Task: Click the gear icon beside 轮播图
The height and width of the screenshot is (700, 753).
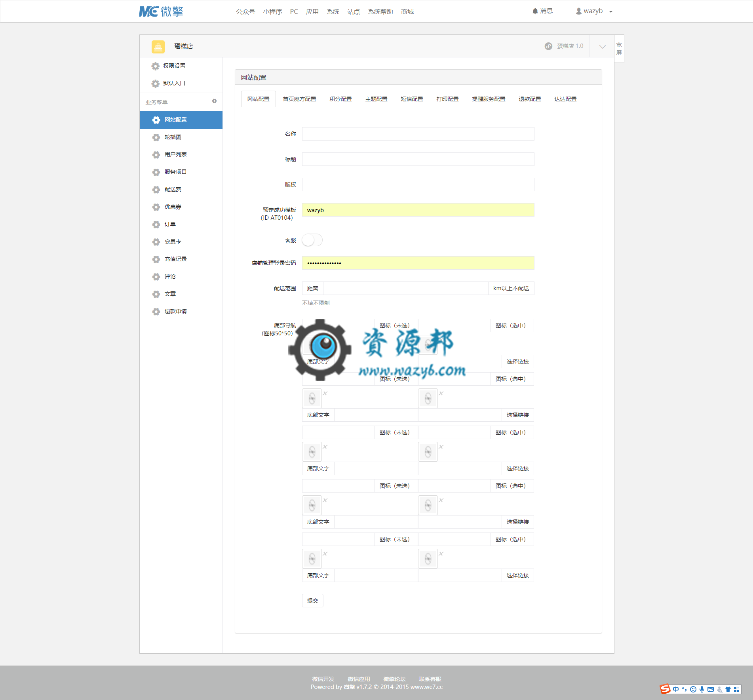Action: coord(156,137)
